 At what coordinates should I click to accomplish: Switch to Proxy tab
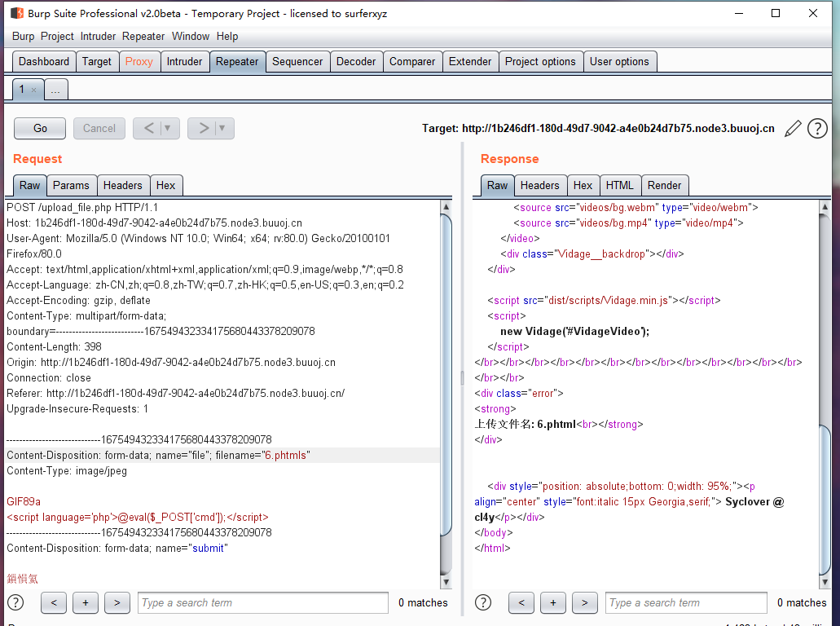click(x=139, y=62)
